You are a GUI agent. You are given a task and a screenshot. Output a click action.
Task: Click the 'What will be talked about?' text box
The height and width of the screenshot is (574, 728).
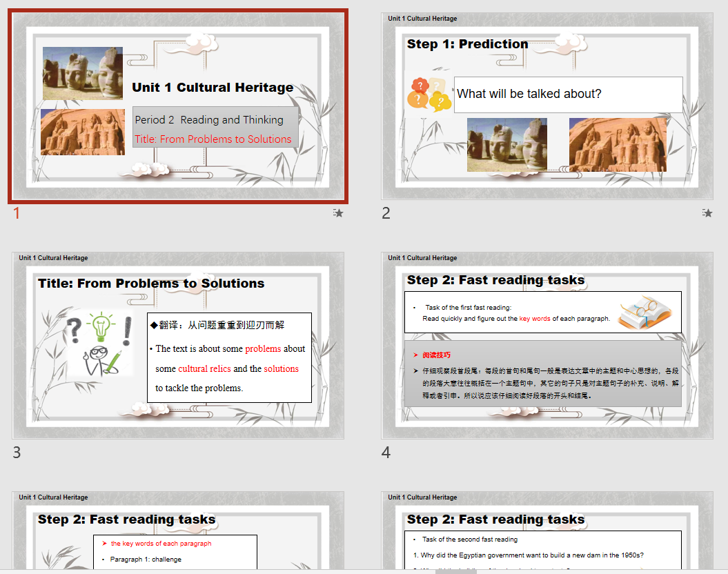[568, 95]
